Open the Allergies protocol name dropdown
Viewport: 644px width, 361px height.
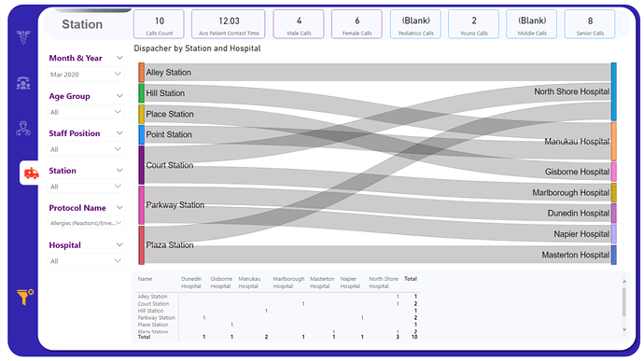86,223
